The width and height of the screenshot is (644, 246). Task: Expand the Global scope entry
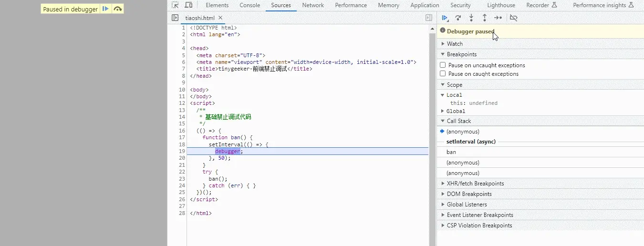[x=455, y=111]
